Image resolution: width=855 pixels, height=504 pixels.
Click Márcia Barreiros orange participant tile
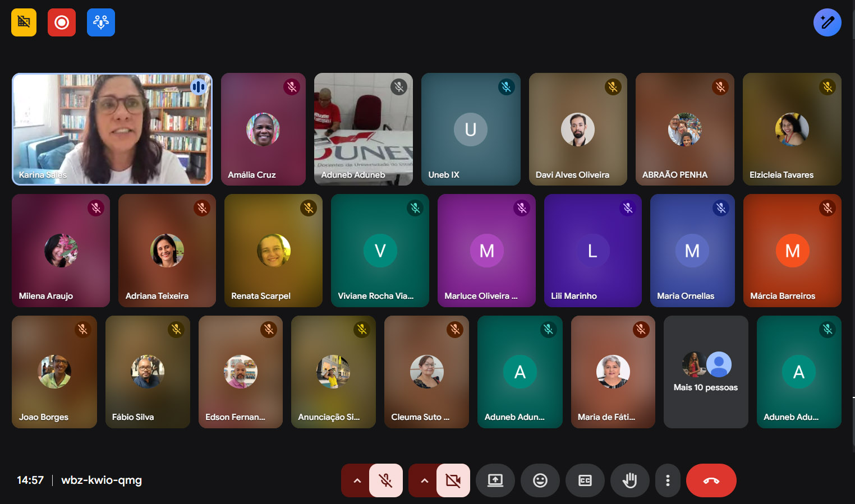click(792, 251)
